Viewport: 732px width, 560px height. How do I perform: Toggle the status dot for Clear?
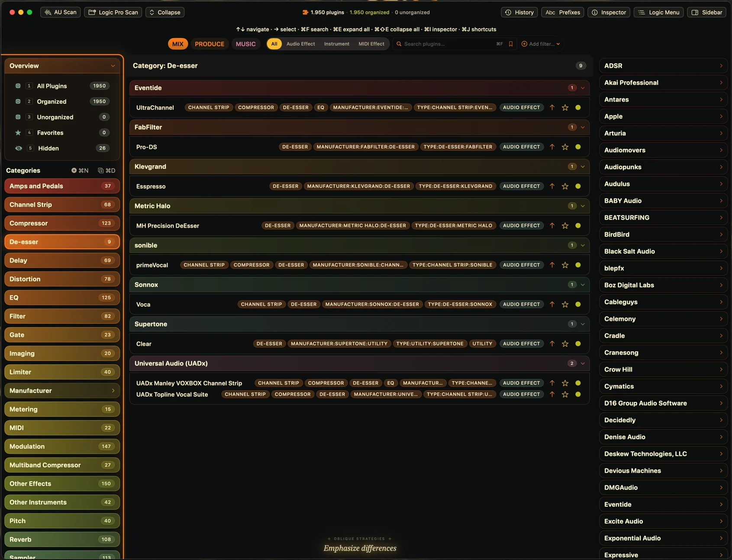click(578, 344)
